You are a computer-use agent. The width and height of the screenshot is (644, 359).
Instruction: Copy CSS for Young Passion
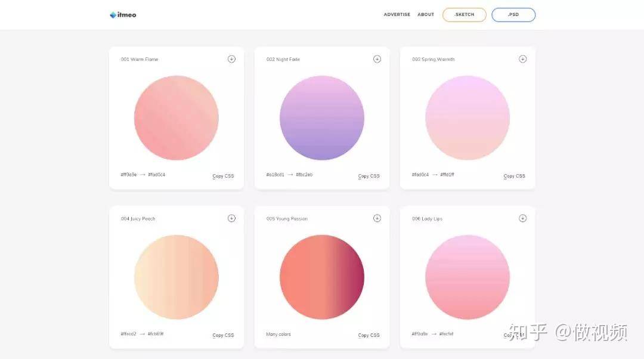pyautogui.click(x=369, y=335)
